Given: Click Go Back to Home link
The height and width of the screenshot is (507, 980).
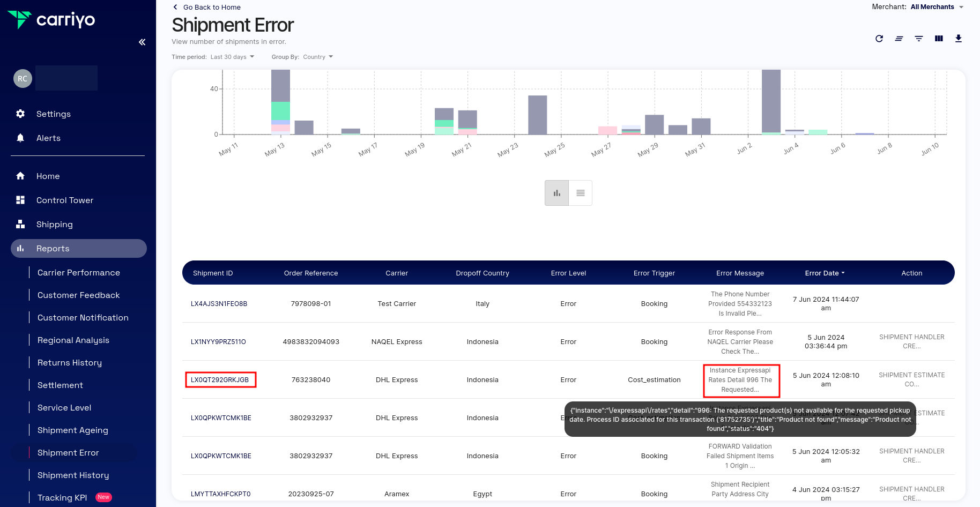Looking at the screenshot, I should point(212,7).
